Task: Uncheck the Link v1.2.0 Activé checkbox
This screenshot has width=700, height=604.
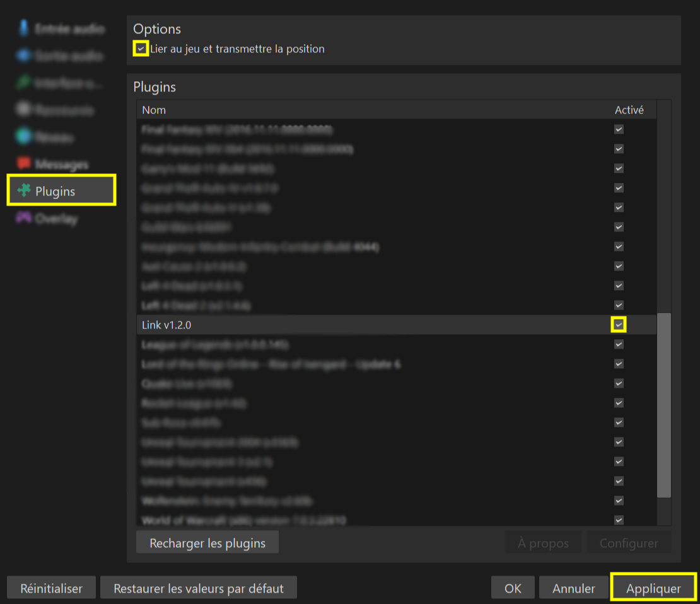Action: (619, 325)
